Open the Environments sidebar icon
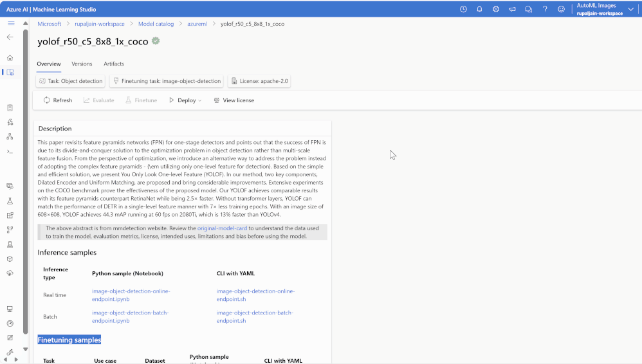Screen dimensions: 642x364 [10, 244]
